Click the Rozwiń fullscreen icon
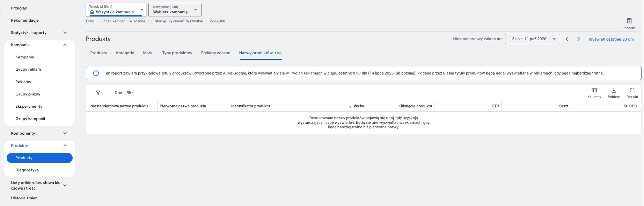Image resolution: width=644 pixels, height=206 pixels. coord(632,90)
